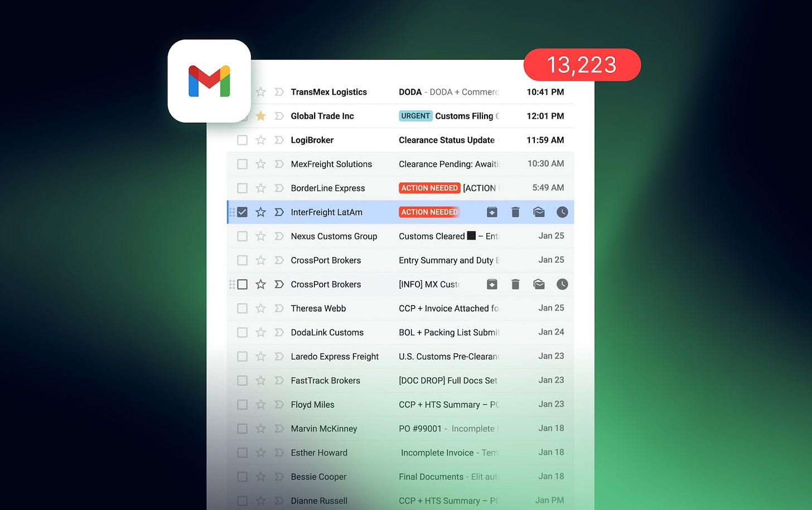Screen dimensions: 812x510
Task: Mark Floyd Miles email as important
Action: tap(279, 405)
